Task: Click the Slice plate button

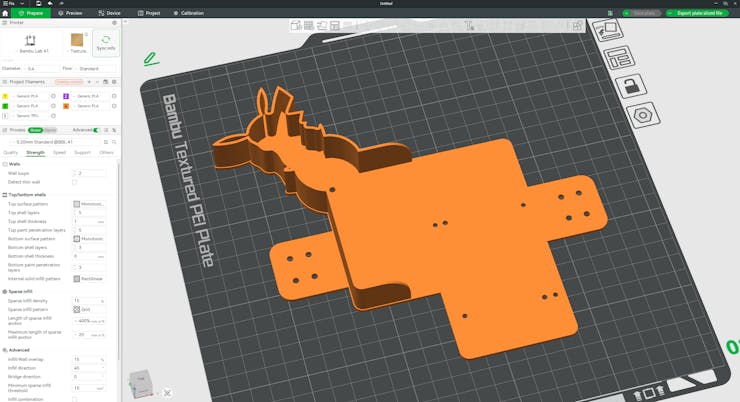Action: click(644, 13)
